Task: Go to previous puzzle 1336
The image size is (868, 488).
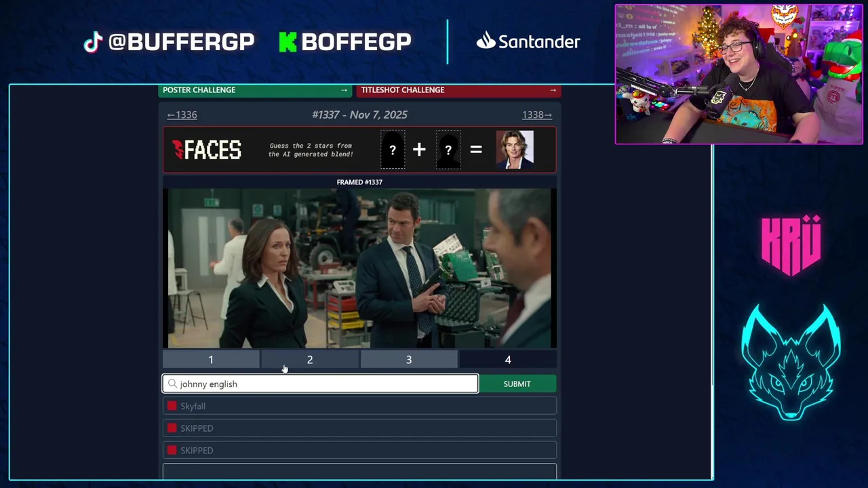Action: click(182, 115)
